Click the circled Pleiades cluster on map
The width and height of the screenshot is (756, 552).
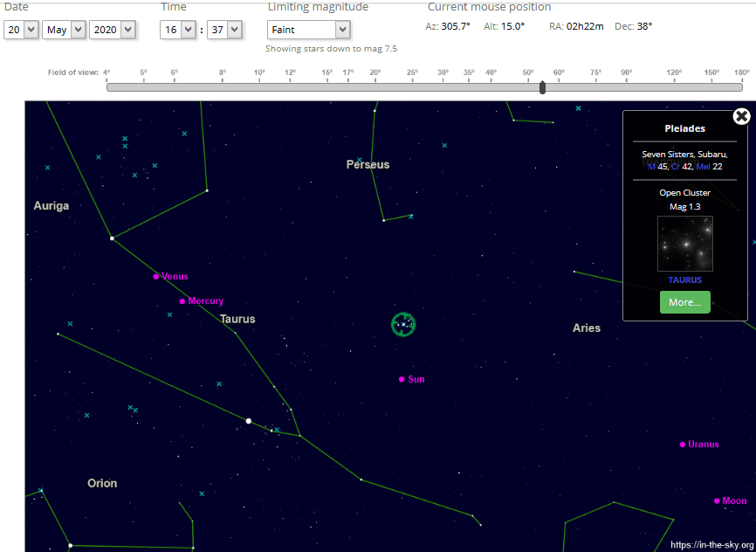[x=403, y=324]
